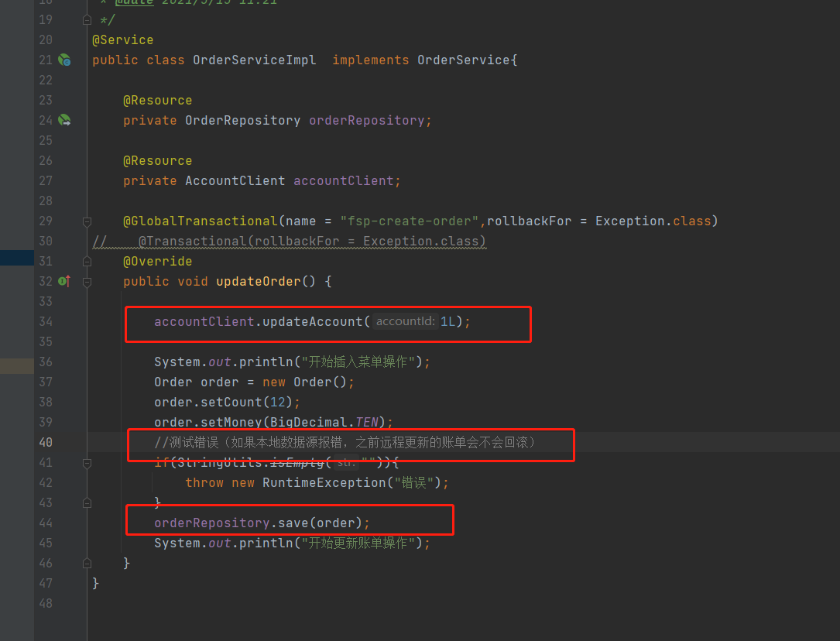Click the setCount call on line 38

(x=231, y=402)
